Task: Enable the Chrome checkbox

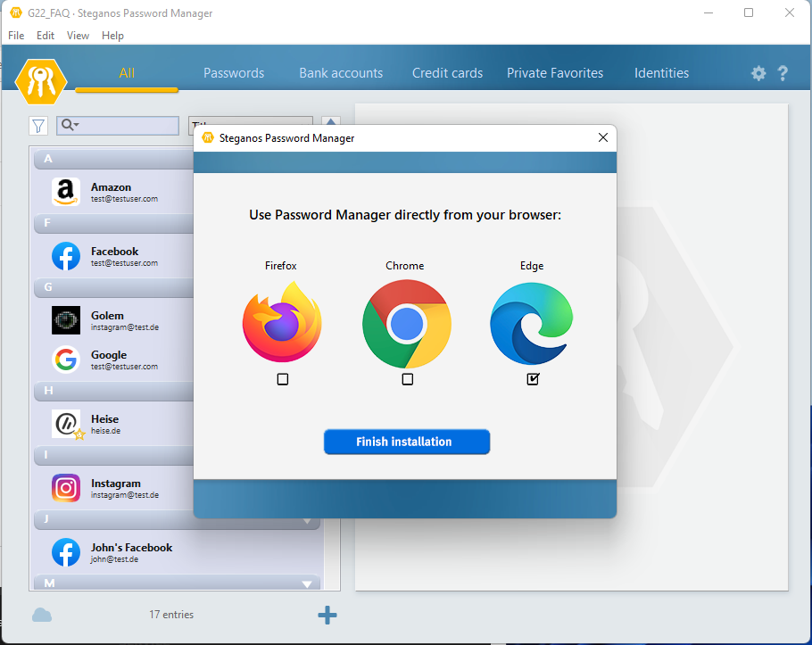Action: [407, 379]
